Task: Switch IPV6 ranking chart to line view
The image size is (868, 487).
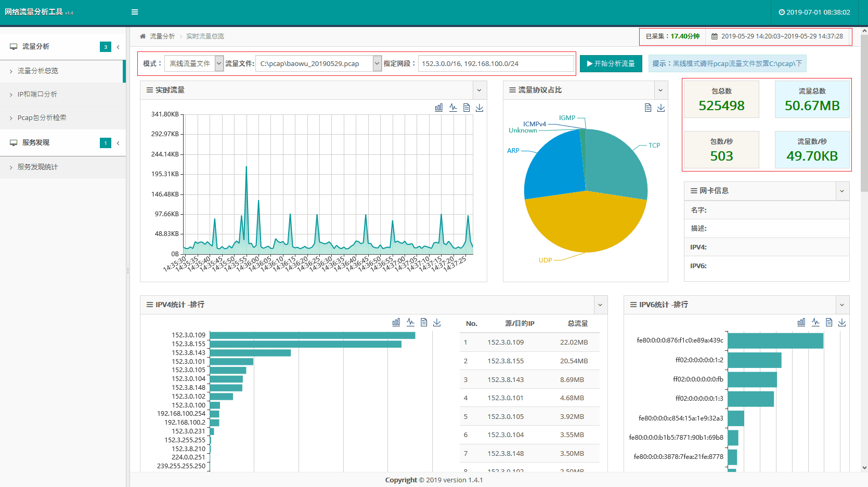Action: click(x=815, y=322)
